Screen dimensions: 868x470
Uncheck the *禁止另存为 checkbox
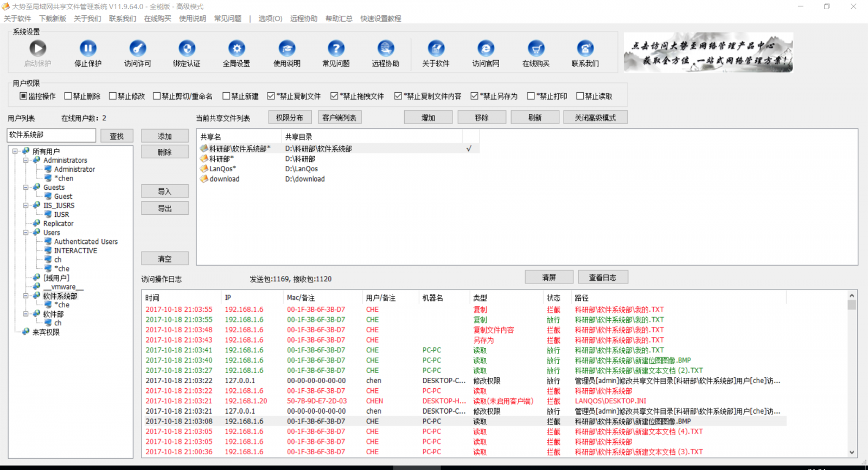(x=475, y=96)
